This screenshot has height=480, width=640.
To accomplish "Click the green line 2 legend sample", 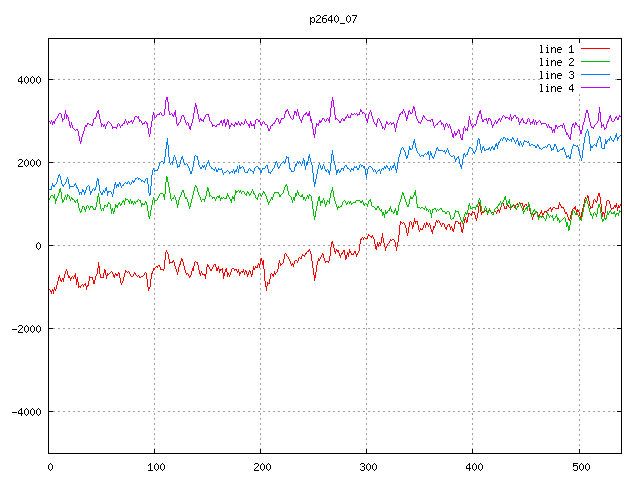I will [x=595, y=62].
